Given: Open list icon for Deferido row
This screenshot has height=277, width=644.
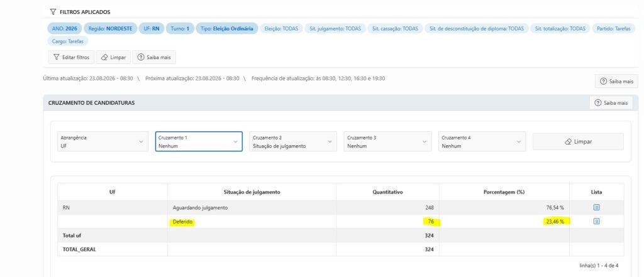Looking at the screenshot, I should [x=596, y=221].
